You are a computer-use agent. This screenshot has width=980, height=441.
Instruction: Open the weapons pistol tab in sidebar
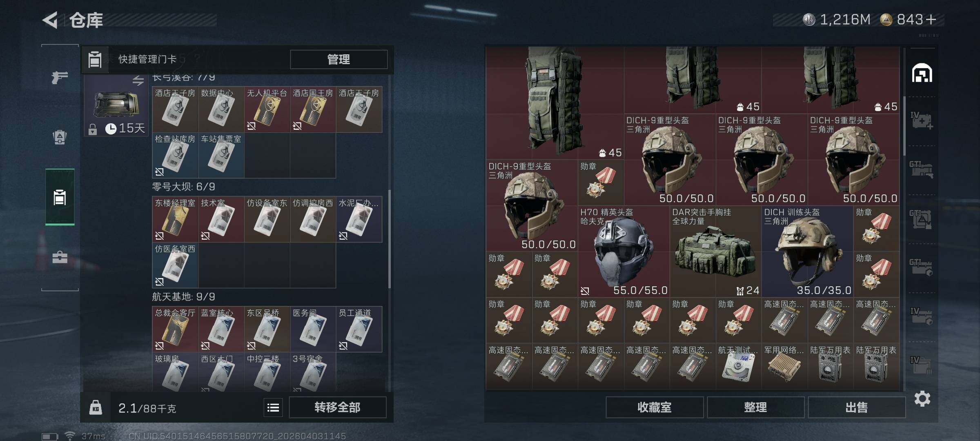click(x=60, y=77)
